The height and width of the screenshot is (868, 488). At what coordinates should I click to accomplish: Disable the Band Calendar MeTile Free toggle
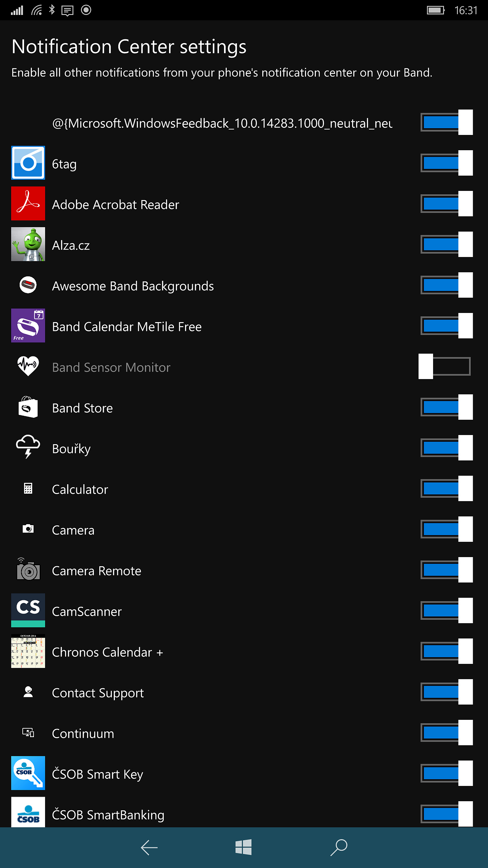(x=447, y=325)
